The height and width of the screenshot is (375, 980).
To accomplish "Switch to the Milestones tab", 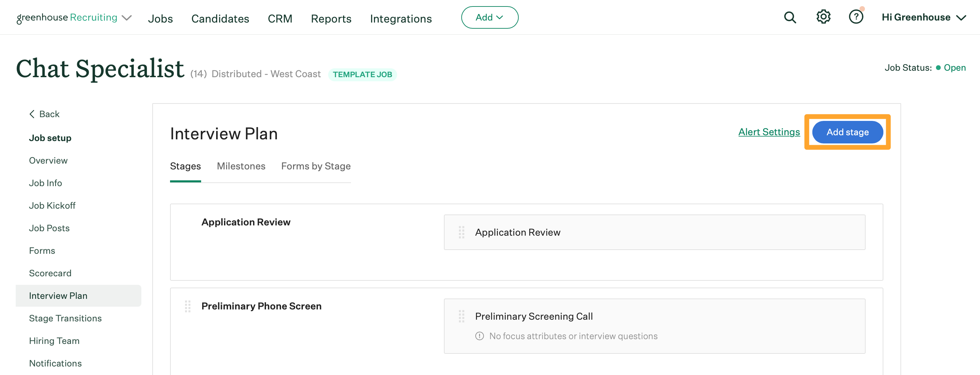I will (241, 166).
